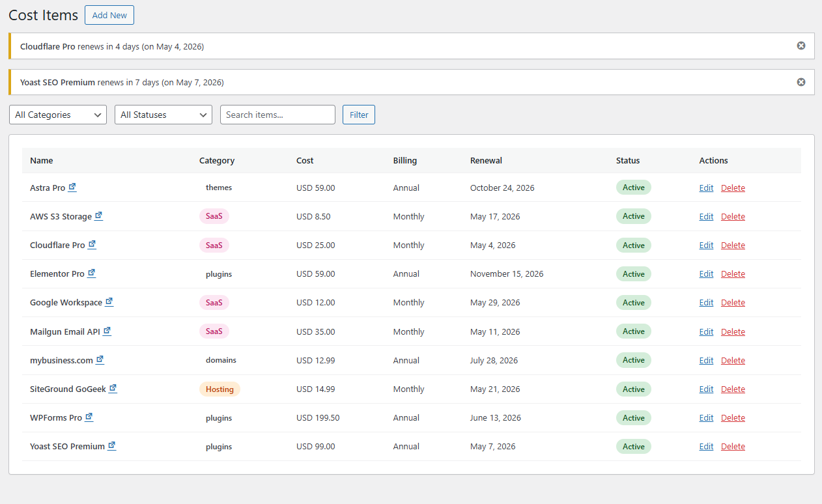Click the Add New button
Viewport: 822px width, 504px height.
[x=109, y=15]
